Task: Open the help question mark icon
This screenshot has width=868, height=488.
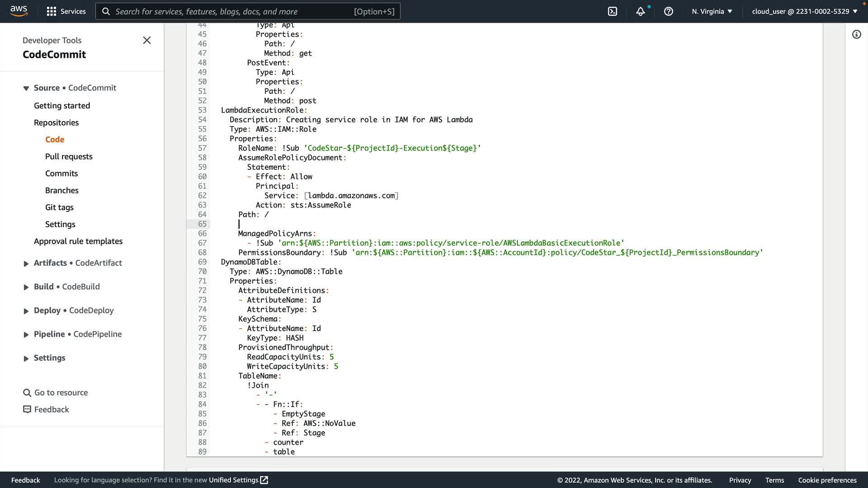Action: (668, 11)
